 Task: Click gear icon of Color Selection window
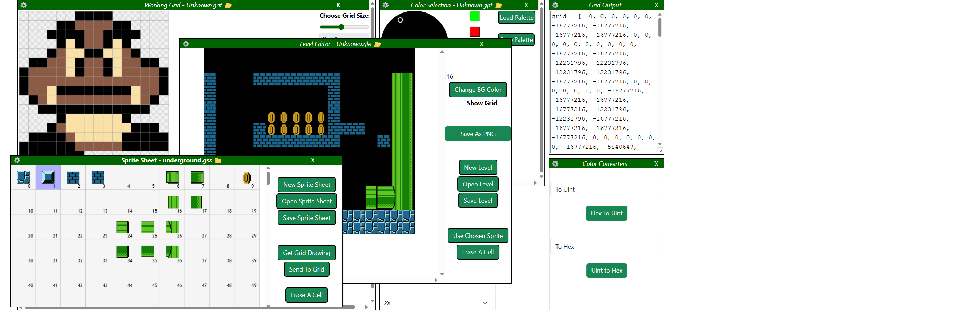coord(385,5)
